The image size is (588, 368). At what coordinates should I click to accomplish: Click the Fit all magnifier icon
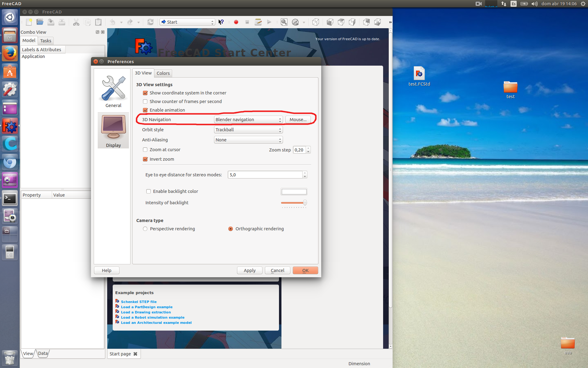[284, 22]
